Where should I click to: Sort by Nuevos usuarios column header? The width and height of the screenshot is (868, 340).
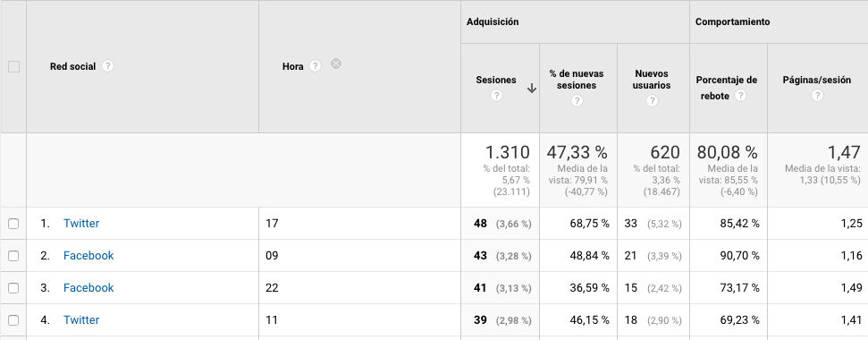tap(652, 80)
